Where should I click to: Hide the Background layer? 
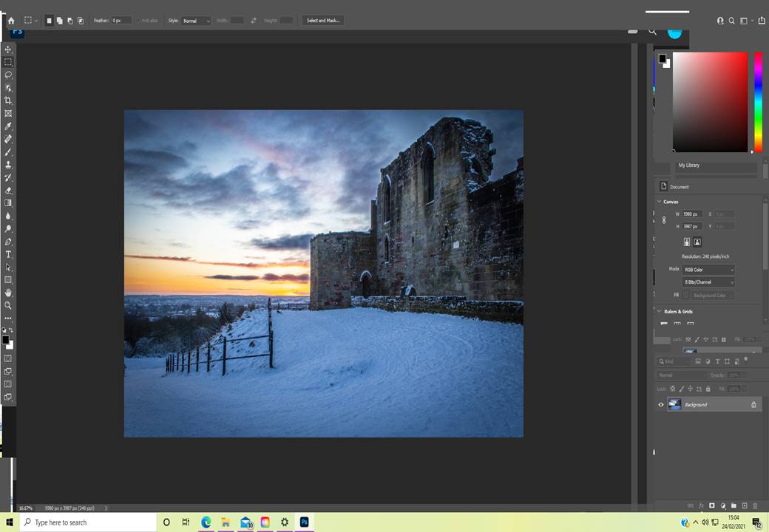(662, 404)
